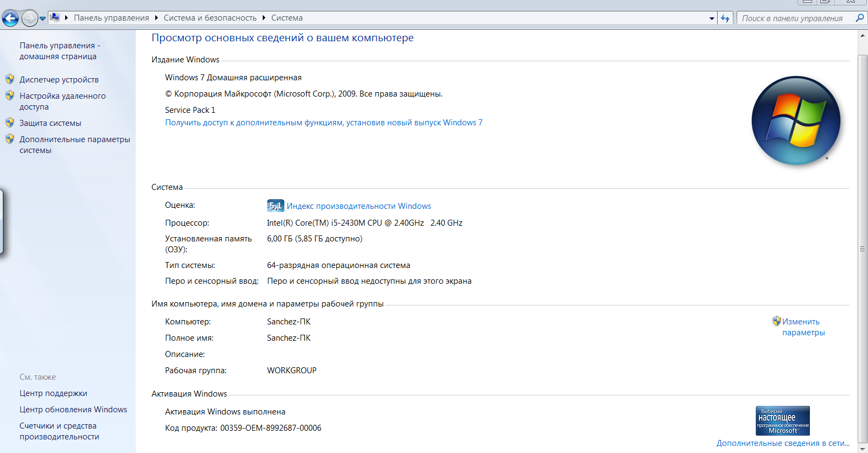
Task: Click WORKGROUP value text
Action: (292, 371)
